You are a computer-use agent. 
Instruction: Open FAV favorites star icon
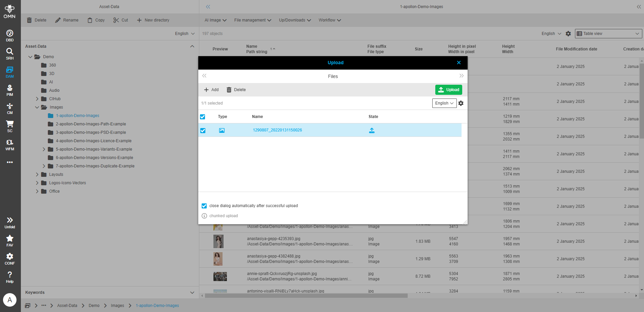point(10,240)
